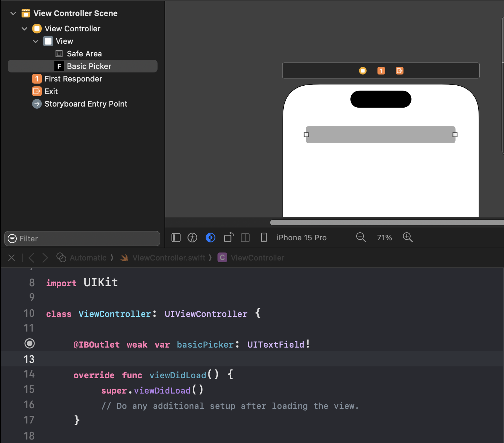This screenshot has width=504, height=443.
Task: Select Safe Area in document outline
Action: pyautogui.click(x=83, y=54)
